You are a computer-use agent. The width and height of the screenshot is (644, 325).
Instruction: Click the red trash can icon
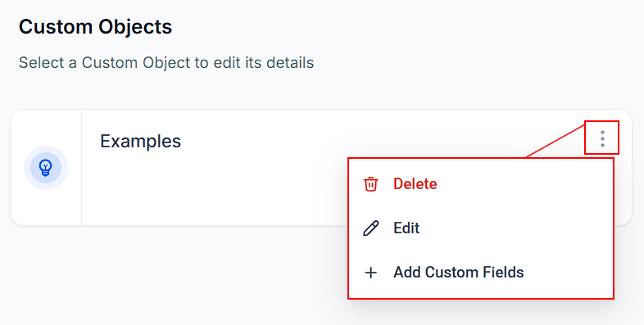(x=370, y=184)
